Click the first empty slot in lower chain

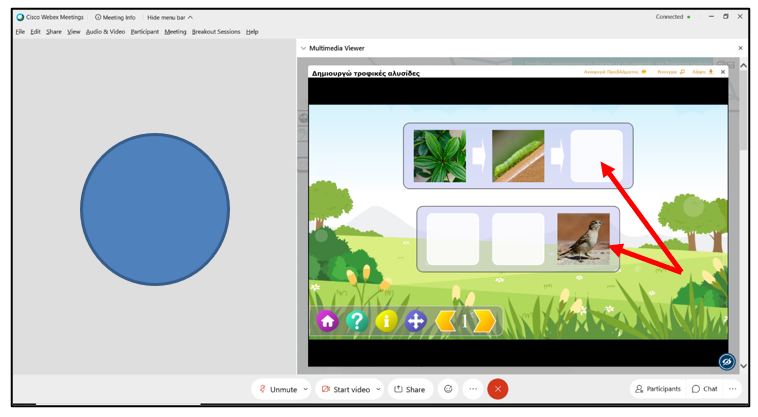(453, 239)
